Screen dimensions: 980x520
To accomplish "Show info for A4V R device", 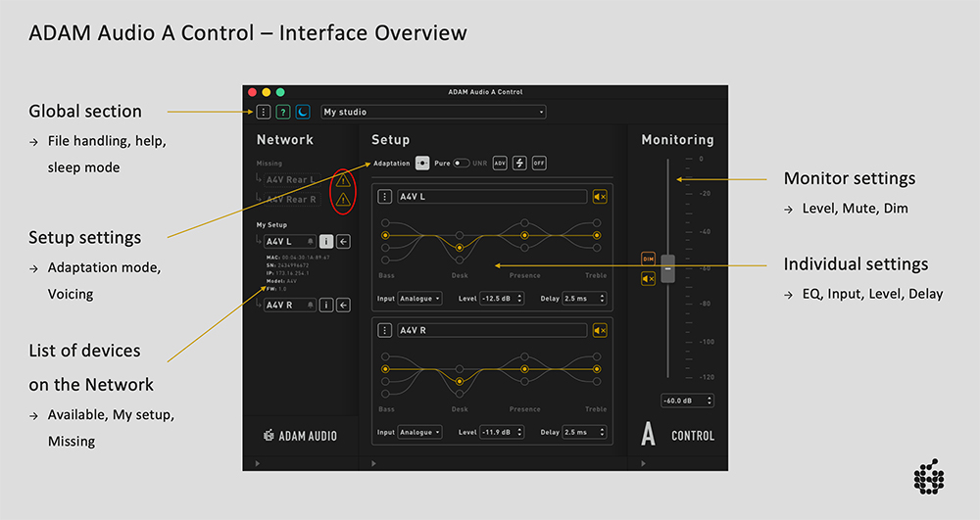I will 326,305.
